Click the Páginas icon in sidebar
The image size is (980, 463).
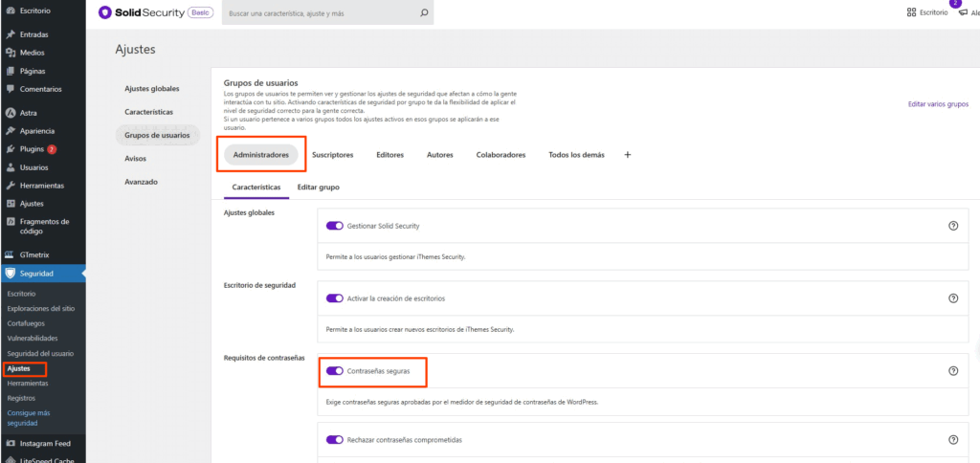point(10,71)
